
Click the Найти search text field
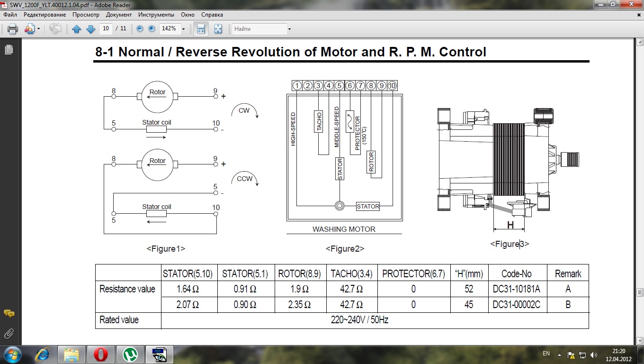point(259,29)
